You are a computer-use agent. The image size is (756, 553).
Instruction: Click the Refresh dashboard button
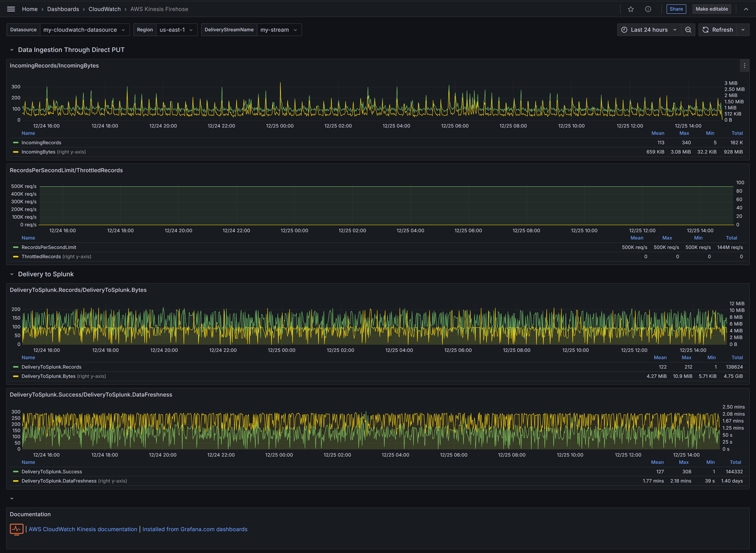[718, 30]
